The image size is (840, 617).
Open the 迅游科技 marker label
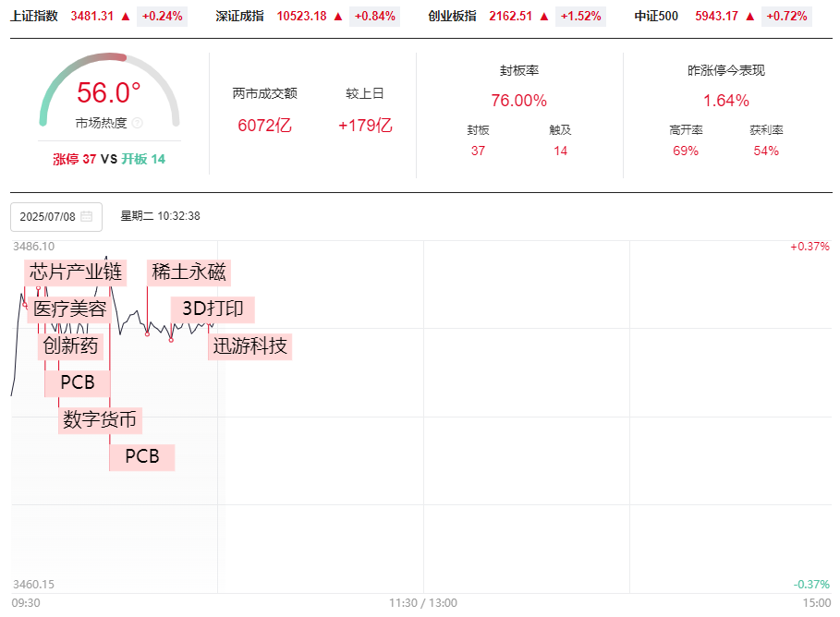[250, 346]
